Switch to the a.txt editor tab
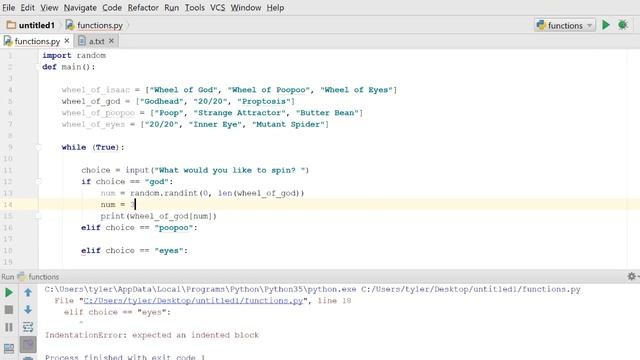This screenshot has height=360, width=640. (96, 41)
